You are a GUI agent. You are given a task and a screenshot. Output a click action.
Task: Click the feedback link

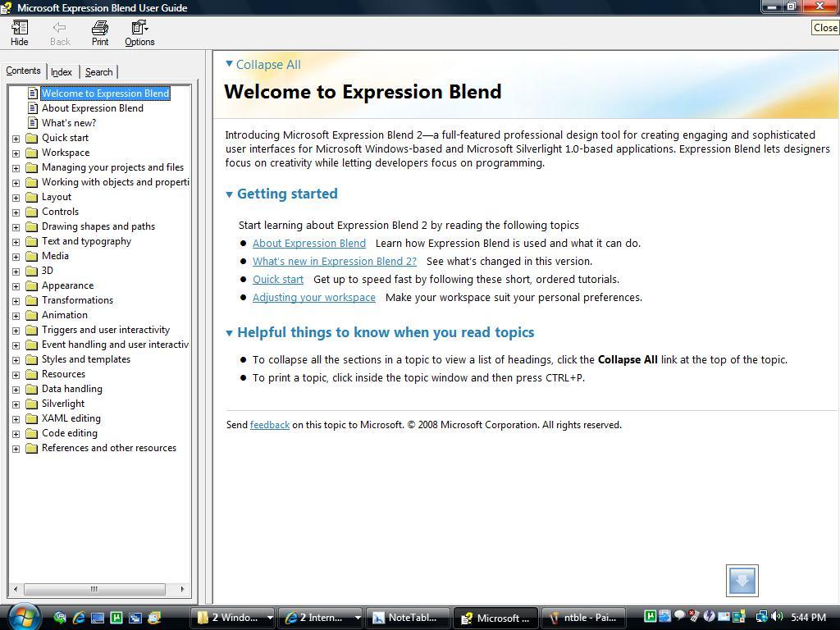pos(269,425)
